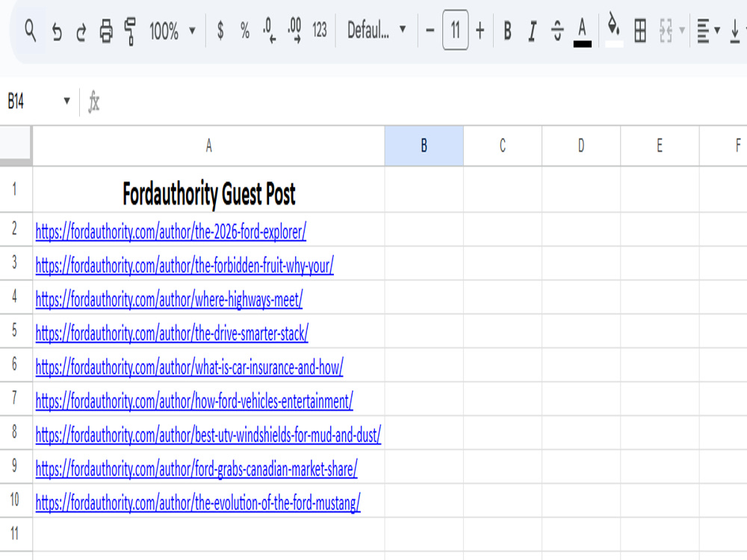Select column B header

pos(424,146)
